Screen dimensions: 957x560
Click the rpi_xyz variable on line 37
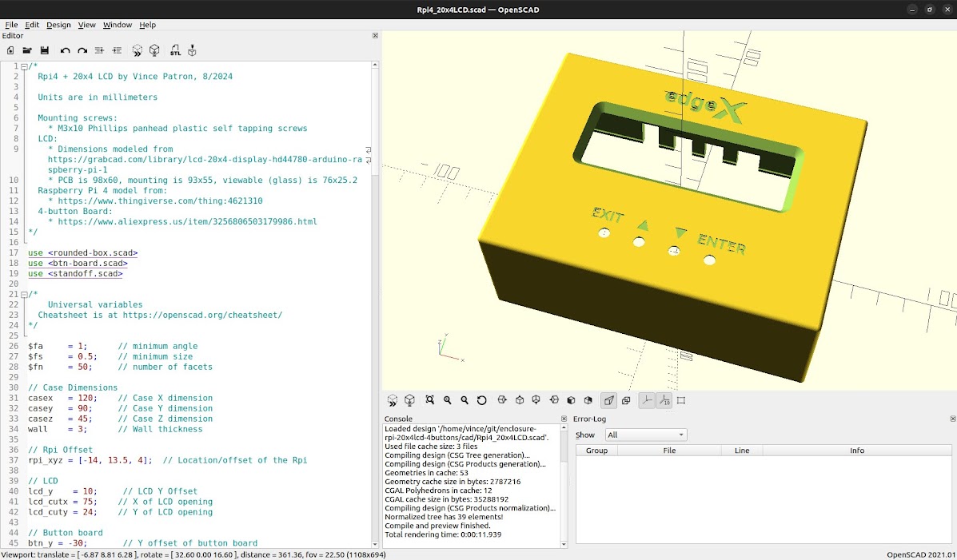pos(45,460)
